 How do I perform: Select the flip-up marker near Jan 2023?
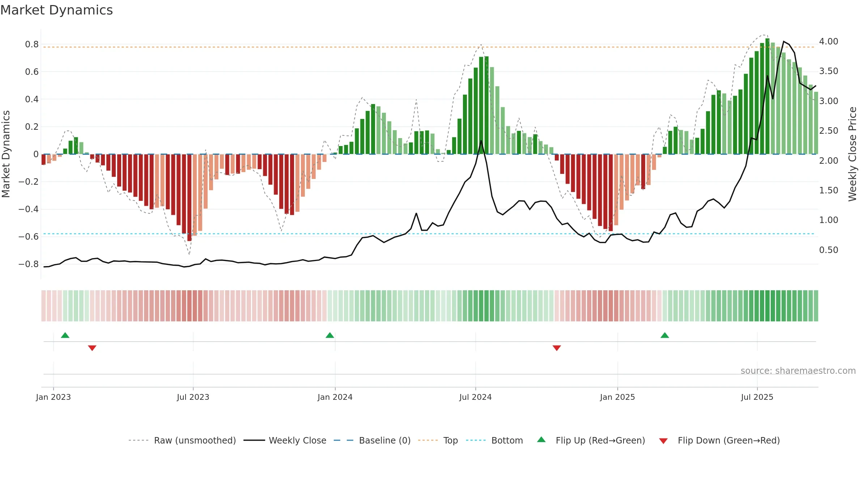pos(65,335)
